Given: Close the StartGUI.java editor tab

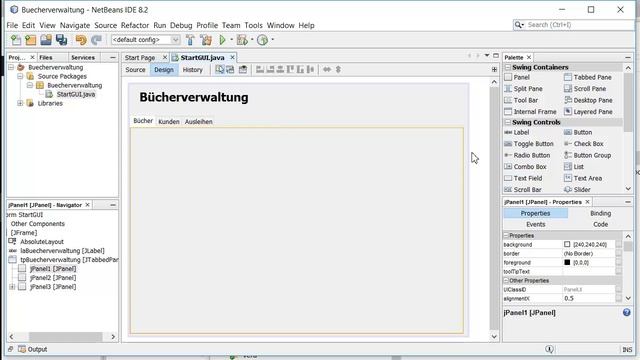Looking at the screenshot, I should (x=232, y=58).
